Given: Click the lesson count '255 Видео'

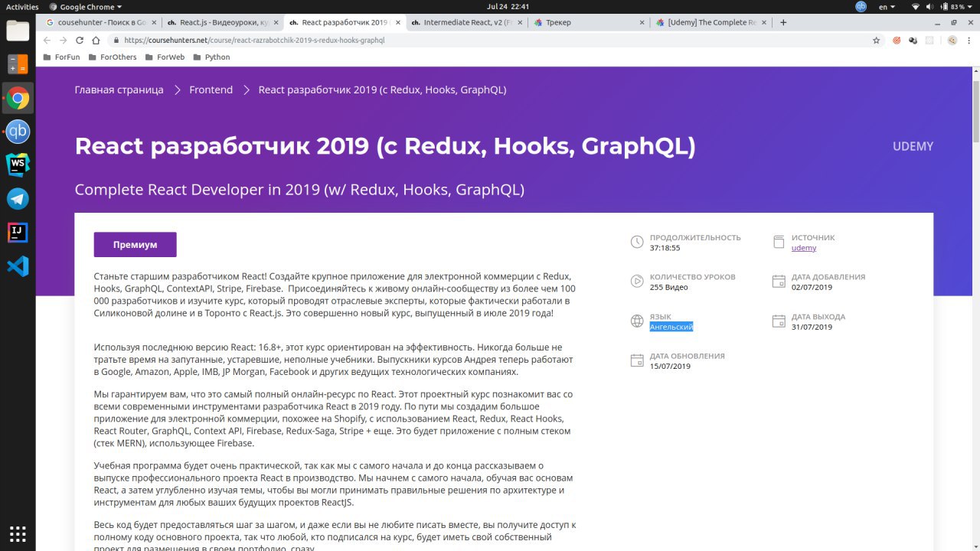Looking at the screenshot, I should 669,288.
